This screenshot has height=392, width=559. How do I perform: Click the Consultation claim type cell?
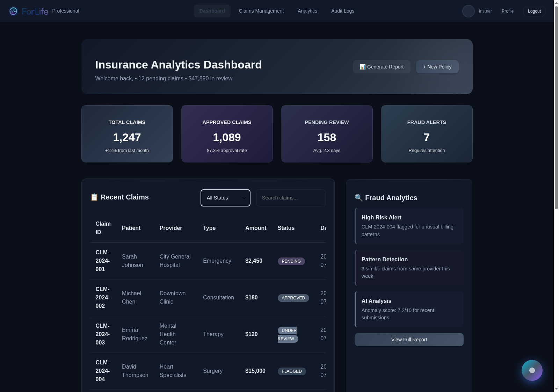click(x=219, y=298)
